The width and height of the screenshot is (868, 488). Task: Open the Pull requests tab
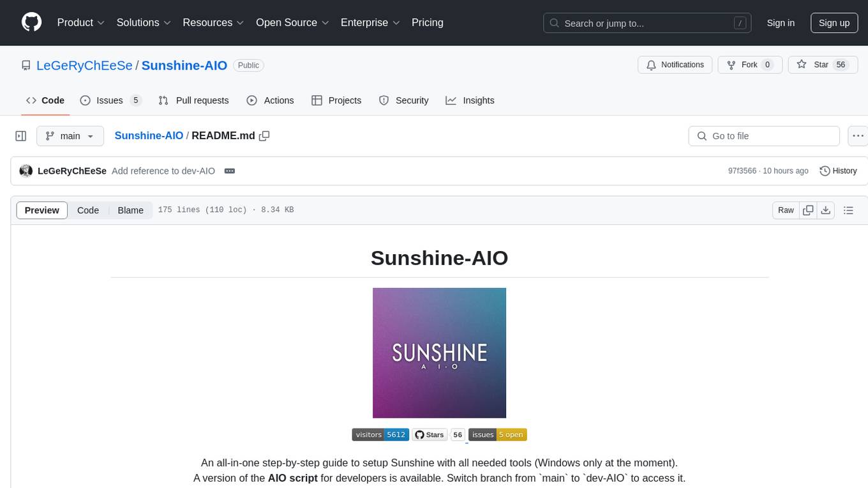[193, 100]
